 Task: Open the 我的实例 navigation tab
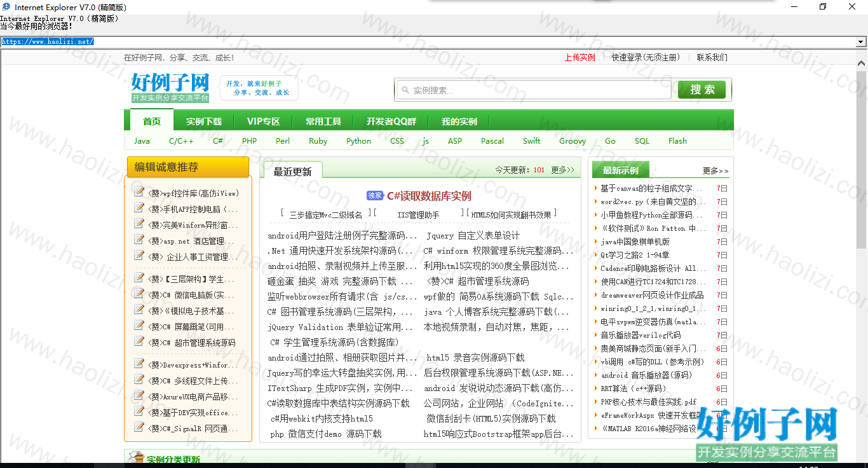point(459,121)
